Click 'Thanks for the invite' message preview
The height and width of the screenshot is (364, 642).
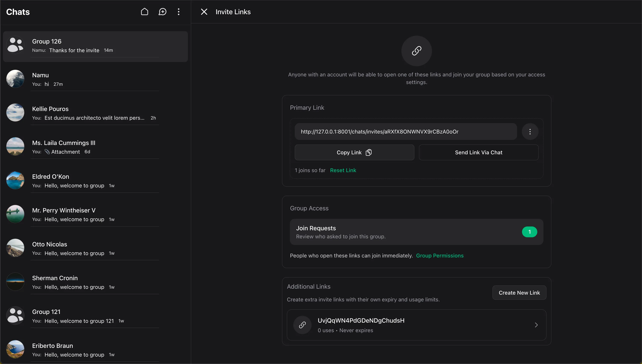coord(74,50)
